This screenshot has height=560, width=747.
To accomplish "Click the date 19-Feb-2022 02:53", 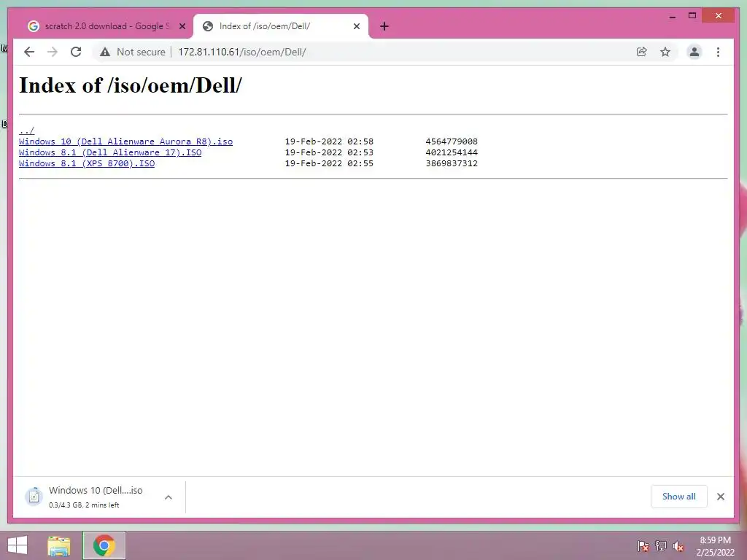I will pyautogui.click(x=329, y=152).
